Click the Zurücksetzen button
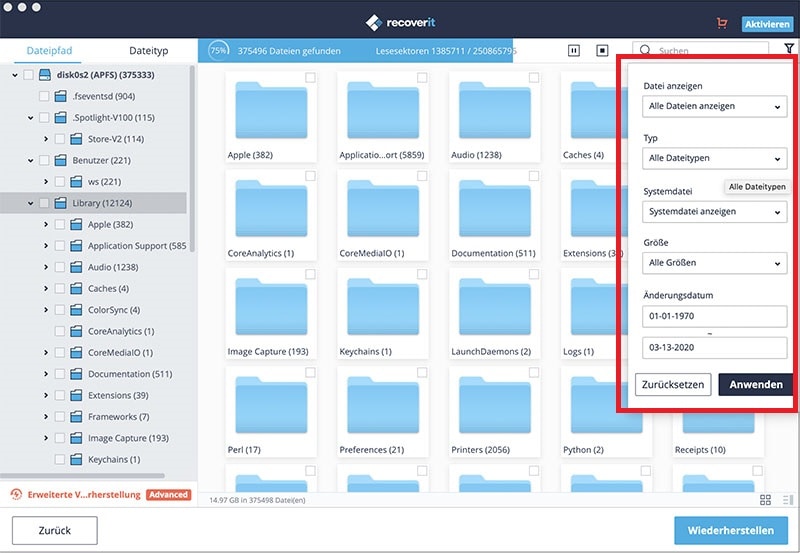 point(673,385)
